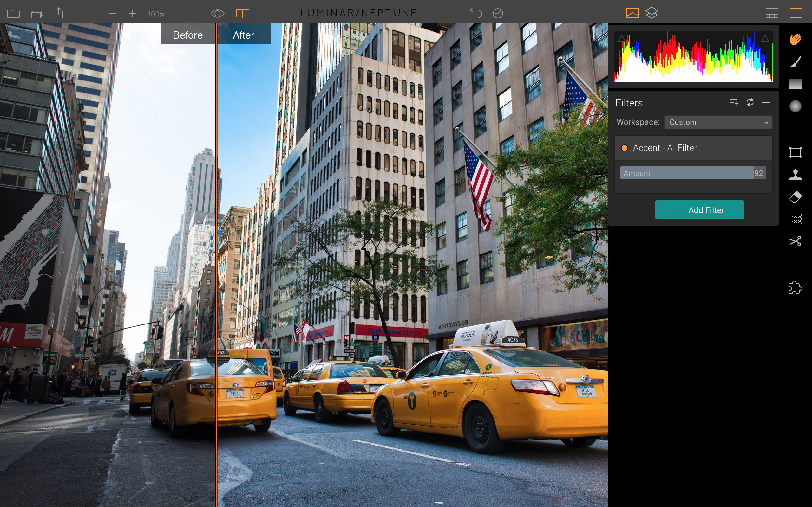Open the plugins puzzle icon
Screen dimensions: 812x507
pos(795,288)
